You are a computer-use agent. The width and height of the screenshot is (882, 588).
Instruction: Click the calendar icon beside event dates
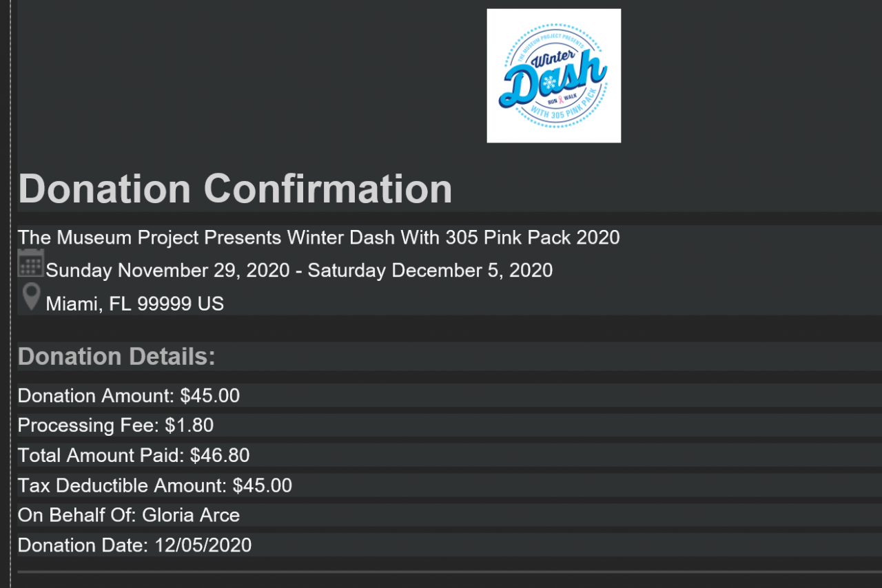click(30, 264)
